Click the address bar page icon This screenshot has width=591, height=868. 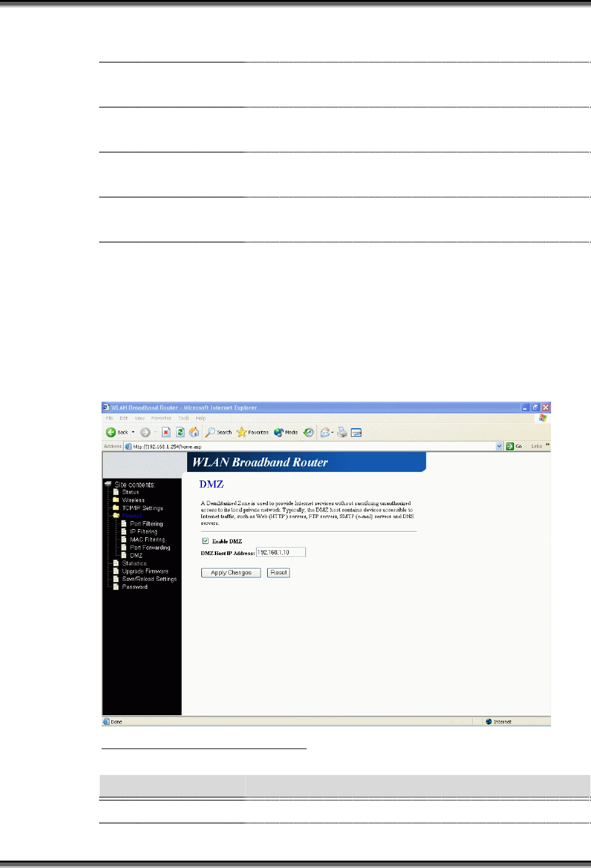click(128, 446)
